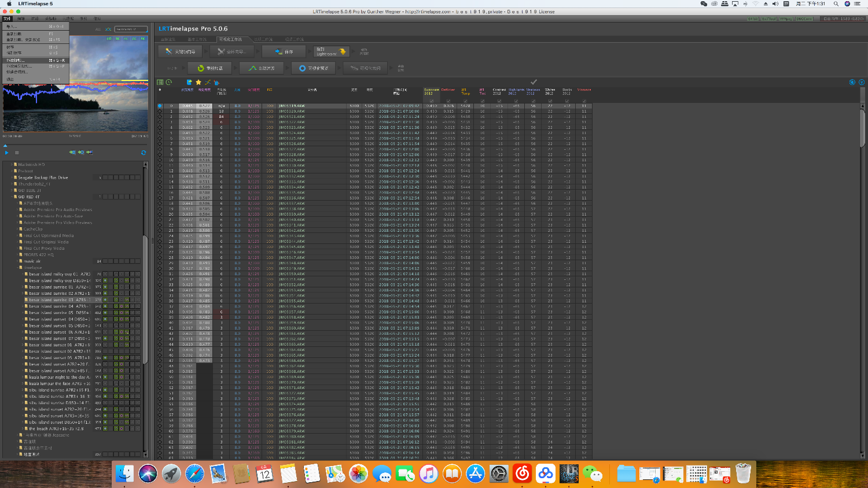Click the auto transition button with curve icon
The height and width of the screenshot is (488, 868).
[x=262, y=68]
